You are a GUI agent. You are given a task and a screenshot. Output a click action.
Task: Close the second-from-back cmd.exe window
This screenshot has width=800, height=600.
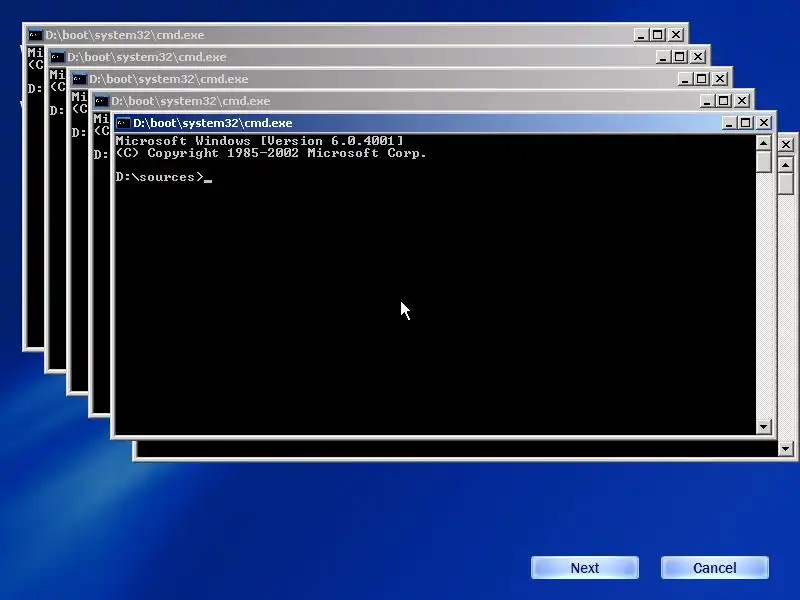tap(697, 57)
